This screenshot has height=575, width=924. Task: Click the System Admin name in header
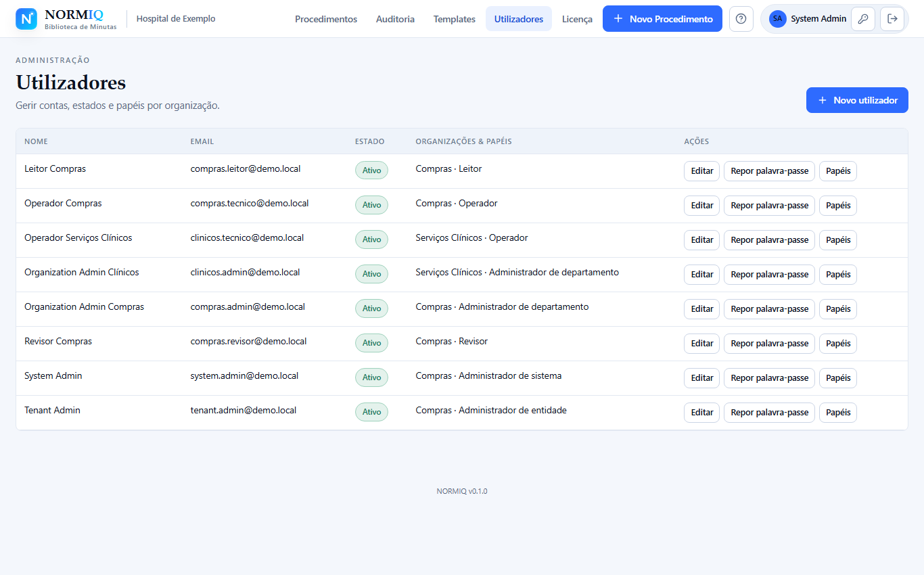(818, 19)
